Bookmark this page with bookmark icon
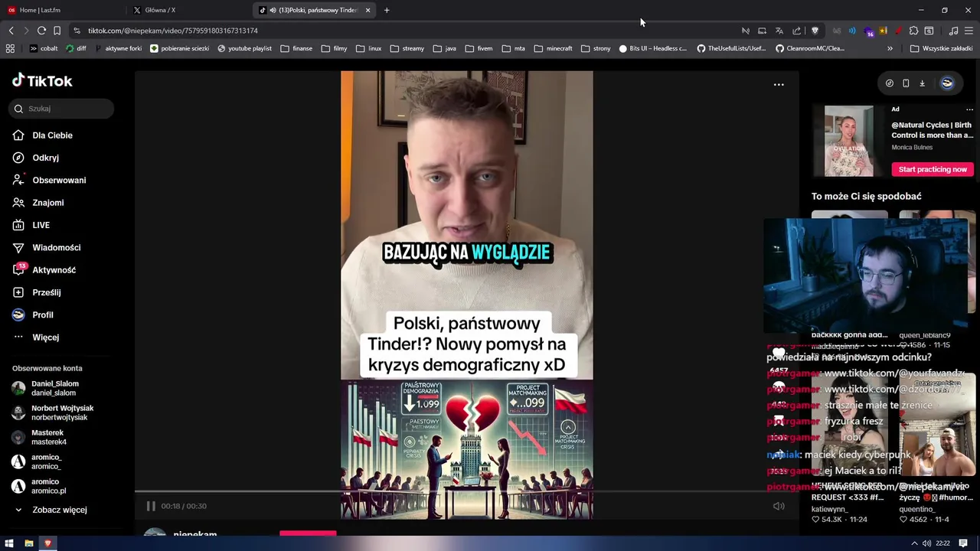 pyautogui.click(x=57, y=31)
